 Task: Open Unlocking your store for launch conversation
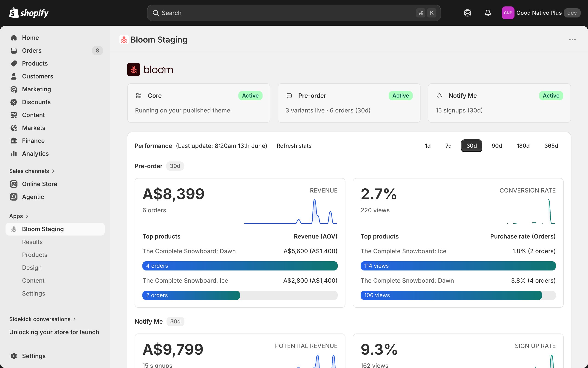54,332
